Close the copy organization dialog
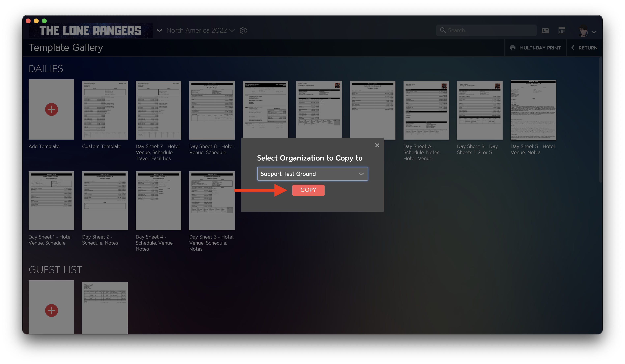This screenshot has width=625, height=364. [x=377, y=145]
